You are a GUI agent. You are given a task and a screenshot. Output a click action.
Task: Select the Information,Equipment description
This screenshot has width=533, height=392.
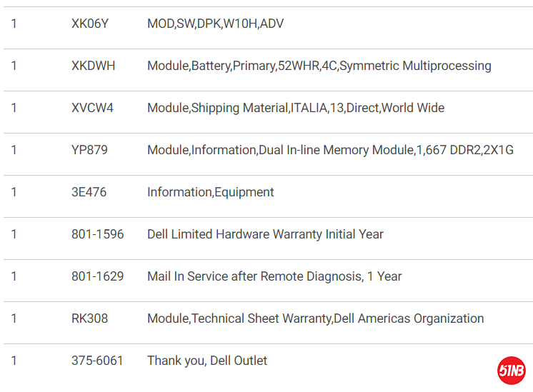tap(210, 192)
